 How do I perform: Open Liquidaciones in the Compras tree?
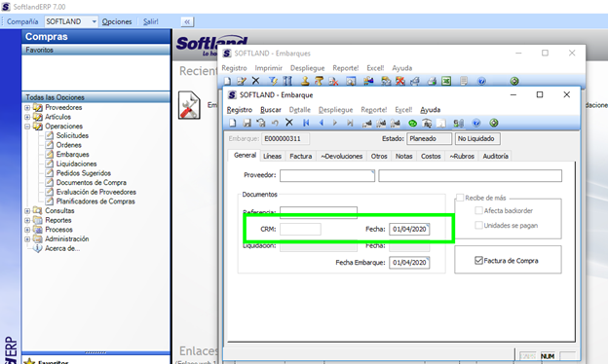coord(76,164)
